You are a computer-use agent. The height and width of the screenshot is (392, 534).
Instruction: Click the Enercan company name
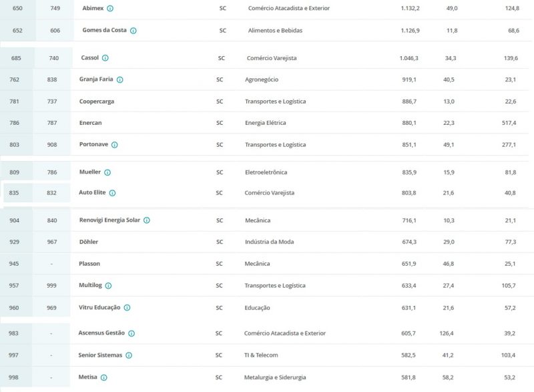click(x=90, y=123)
